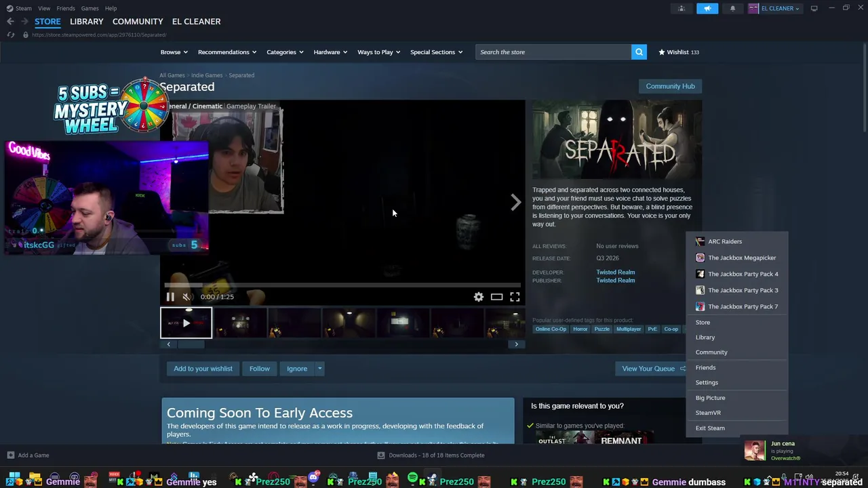Click Add to your wishlist
868x488 pixels.
click(x=203, y=369)
